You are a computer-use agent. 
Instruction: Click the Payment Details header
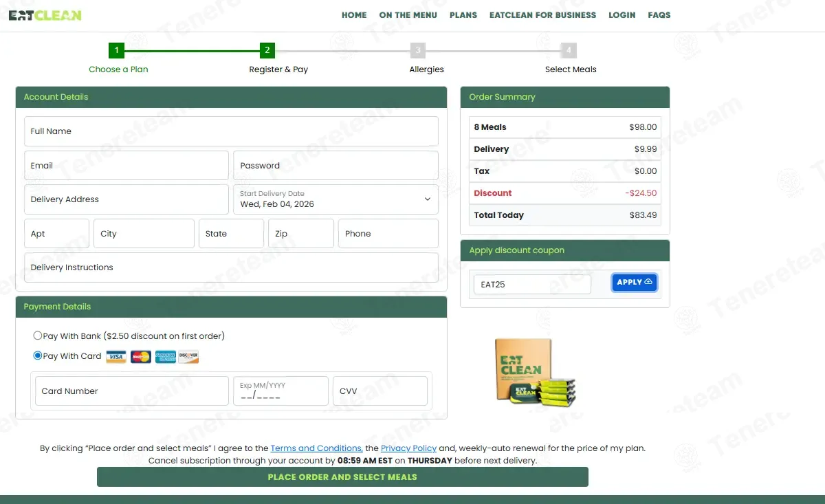point(231,307)
